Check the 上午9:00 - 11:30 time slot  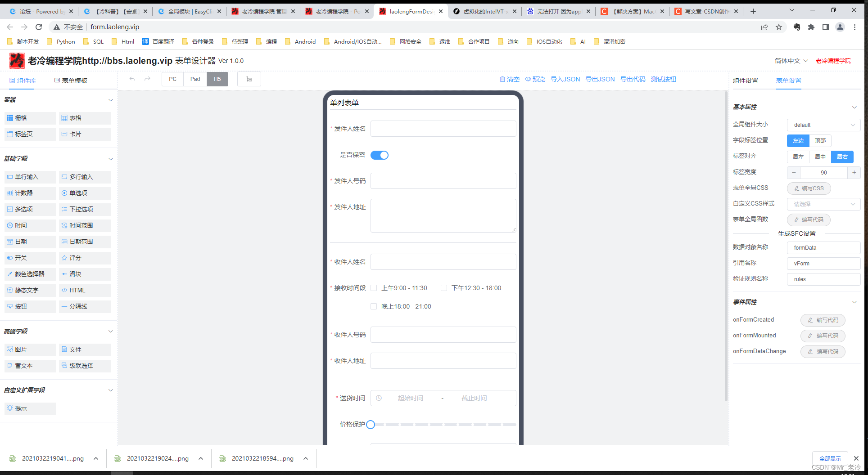tap(374, 288)
